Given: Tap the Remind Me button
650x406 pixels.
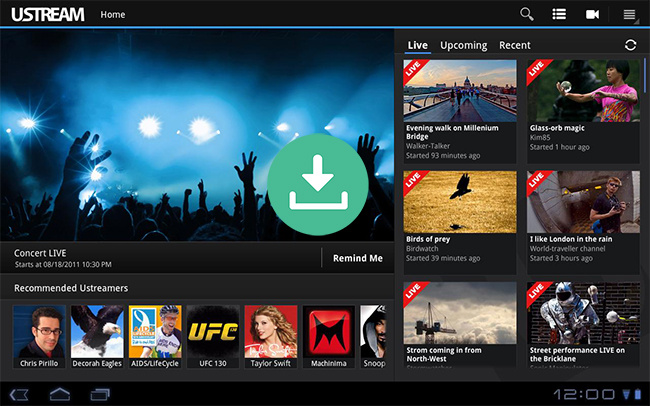Looking at the screenshot, I should click(x=358, y=258).
